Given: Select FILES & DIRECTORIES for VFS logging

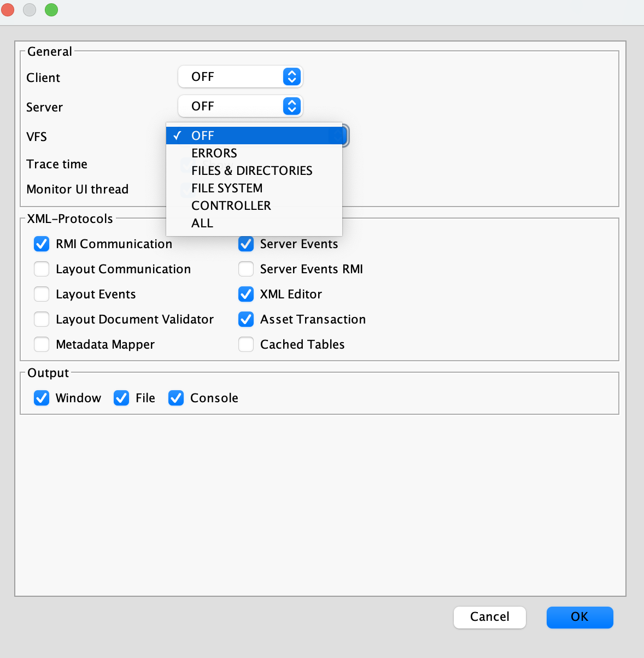Looking at the screenshot, I should point(251,171).
